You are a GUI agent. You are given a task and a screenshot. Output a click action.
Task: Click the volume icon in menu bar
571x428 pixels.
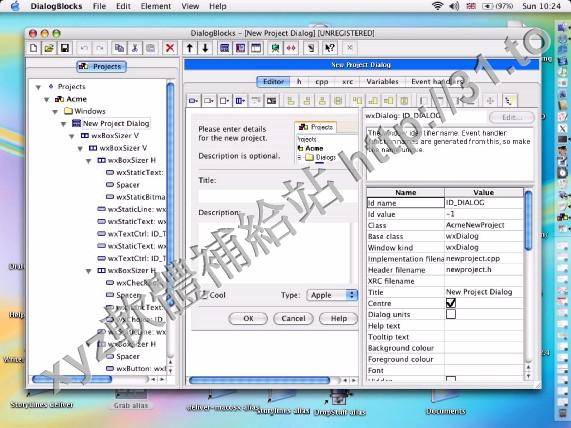pyautogui.click(x=454, y=6)
